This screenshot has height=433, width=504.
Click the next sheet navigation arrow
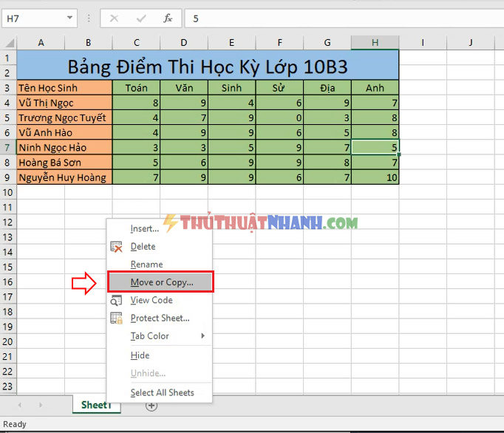click(x=41, y=405)
